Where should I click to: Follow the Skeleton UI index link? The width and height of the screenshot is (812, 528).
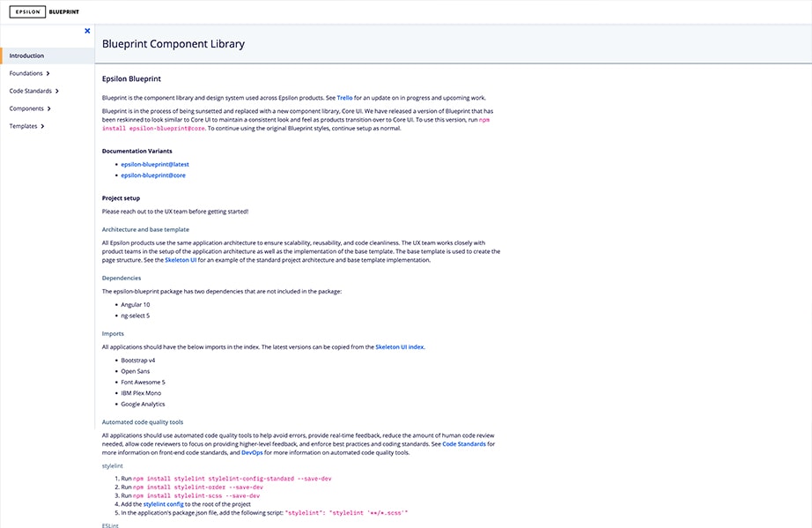tap(400, 347)
